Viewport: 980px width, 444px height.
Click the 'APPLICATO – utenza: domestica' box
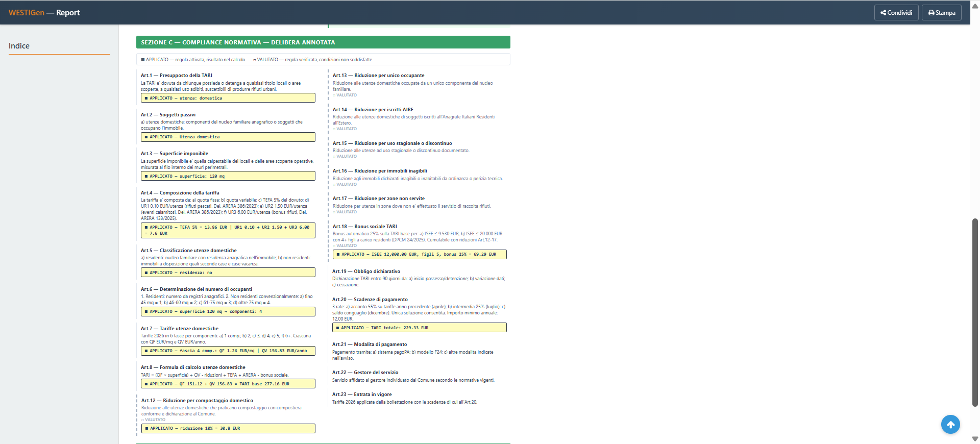228,98
